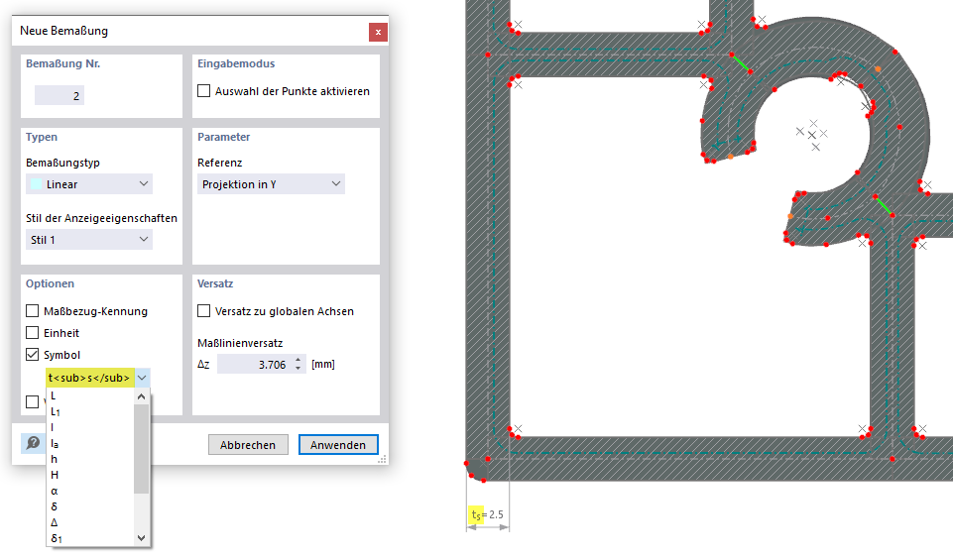Select symbol L from the list
The image size is (953, 560).
[x=90, y=396]
